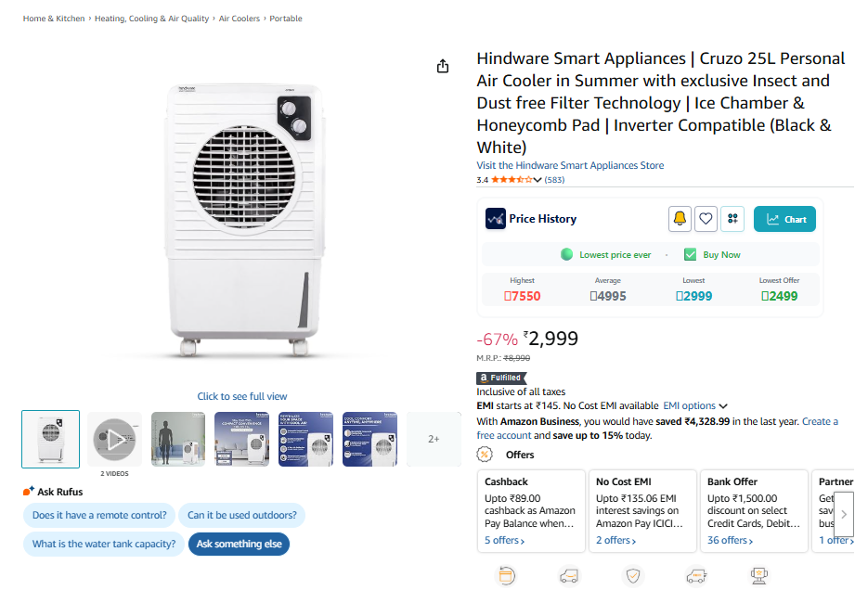Select the product videos thumbnail
This screenshot has height=590, width=868.
click(x=115, y=439)
